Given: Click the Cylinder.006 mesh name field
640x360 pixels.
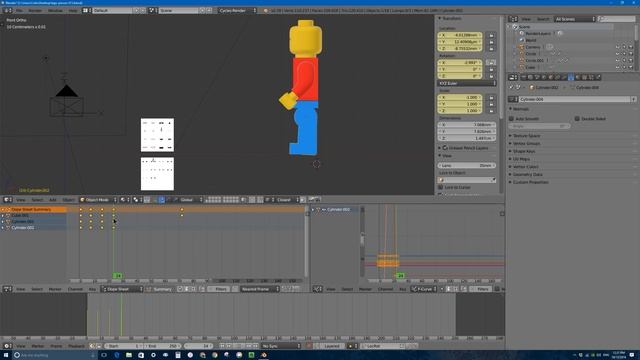Looking at the screenshot, I should 575,99.
